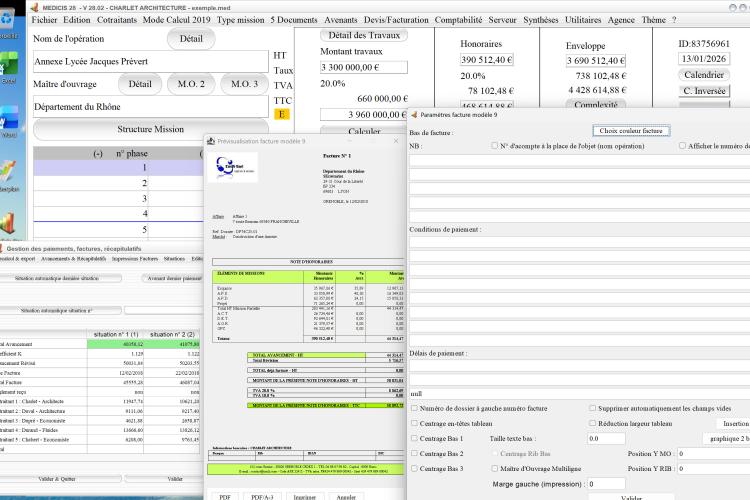Select phase row number 5
Image resolution: width=750 pixels, height=500 pixels.
119,230
